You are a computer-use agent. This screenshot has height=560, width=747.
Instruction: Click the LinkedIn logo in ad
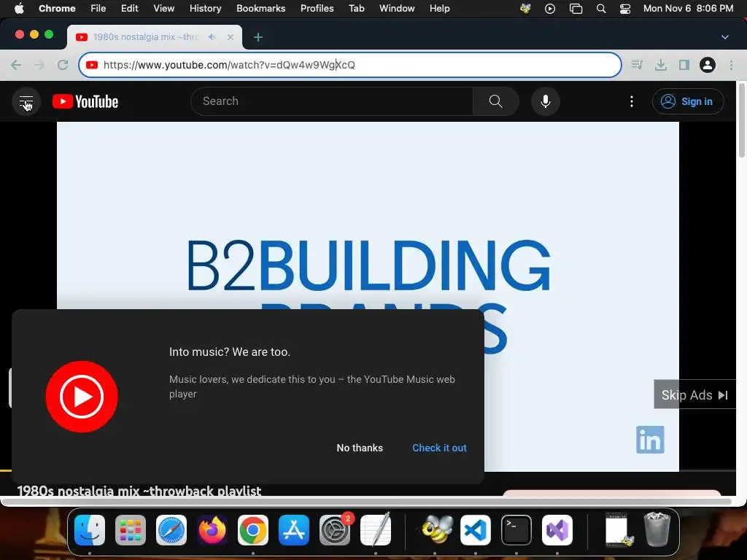tap(650, 439)
